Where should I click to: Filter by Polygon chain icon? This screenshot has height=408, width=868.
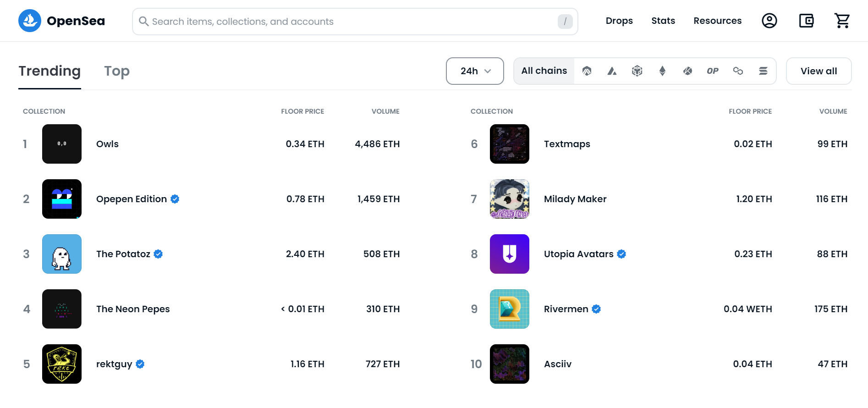point(738,71)
